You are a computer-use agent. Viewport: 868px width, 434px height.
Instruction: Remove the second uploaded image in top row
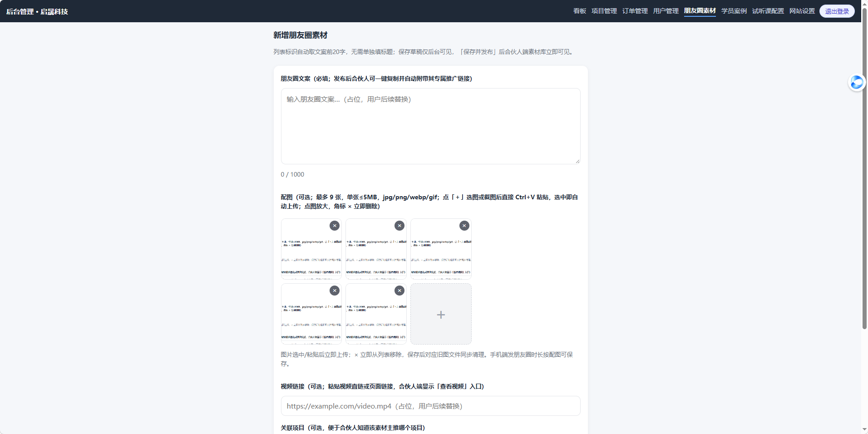(x=399, y=226)
